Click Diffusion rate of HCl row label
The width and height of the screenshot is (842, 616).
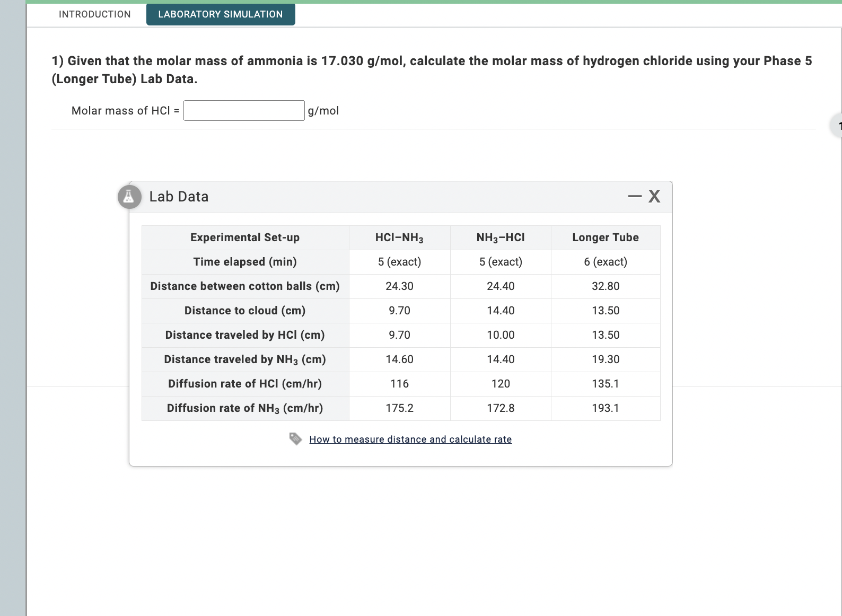pos(245,384)
